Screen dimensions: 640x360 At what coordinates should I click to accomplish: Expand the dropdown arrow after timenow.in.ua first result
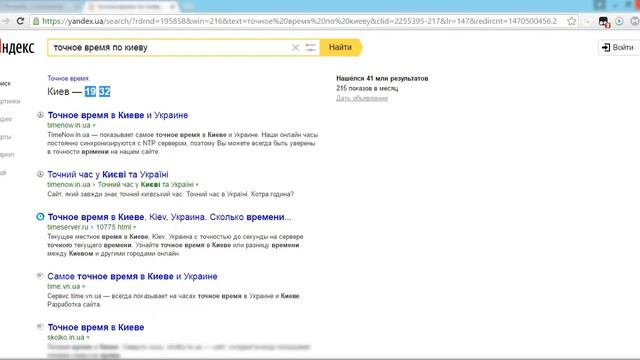pyautogui.click(x=94, y=125)
